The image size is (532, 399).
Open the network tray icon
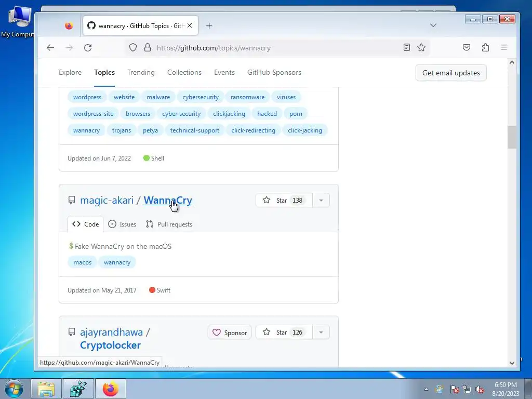click(x=467, y=389)
